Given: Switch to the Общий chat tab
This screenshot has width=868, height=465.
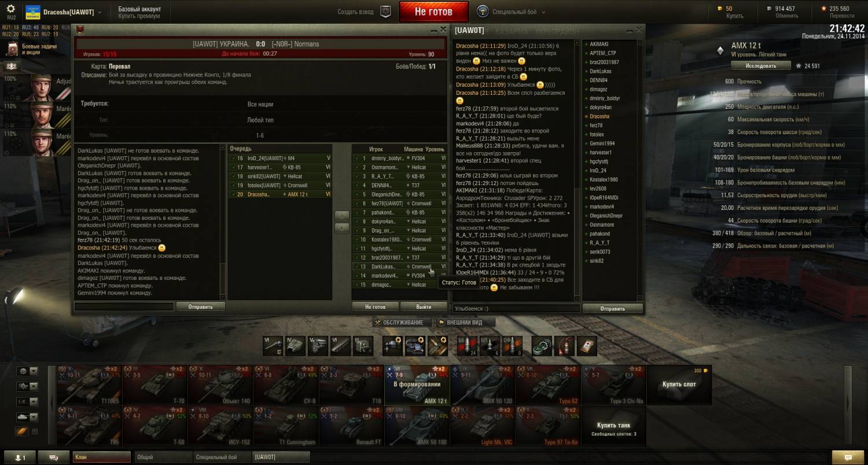Looking at the screenshot, I should pyautogui.click(x=163, y=457).
